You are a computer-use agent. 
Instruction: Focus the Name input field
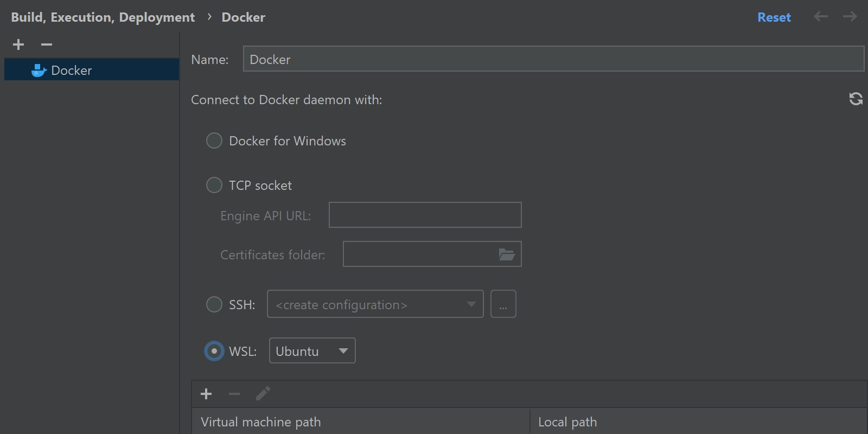pyautogui.click(x=553, y=59)
